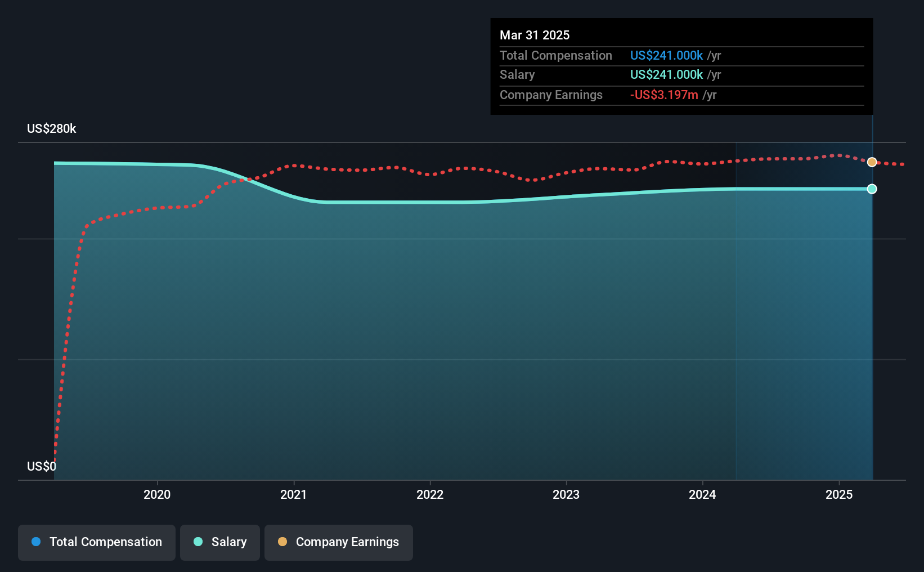Click the Salary tooltip row label
Image resolution: width=924 pixels, height=572 pixels.
coord(517,74)
